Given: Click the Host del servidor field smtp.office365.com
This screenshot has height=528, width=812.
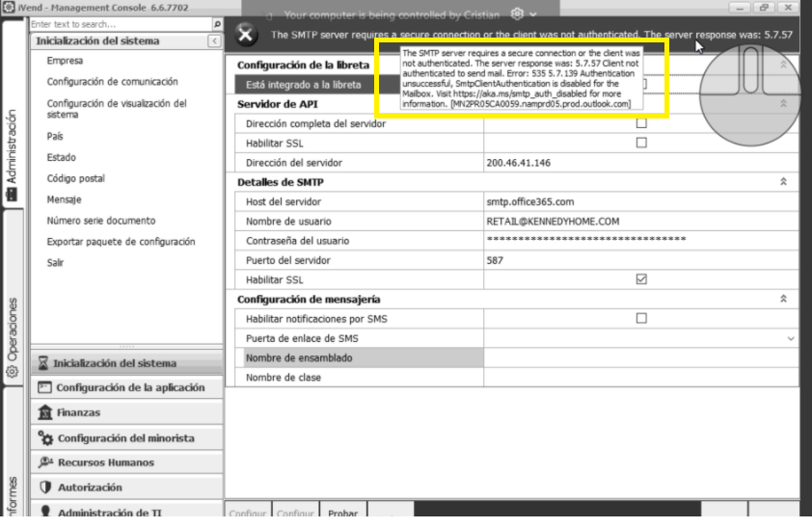Looking at the screenshot, I should point(640,201).
